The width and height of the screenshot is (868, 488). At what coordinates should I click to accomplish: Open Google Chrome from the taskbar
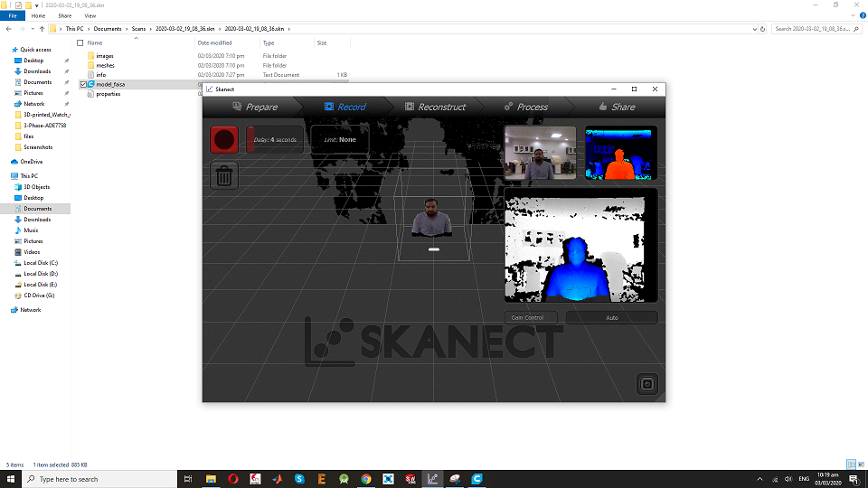[366, 479]
